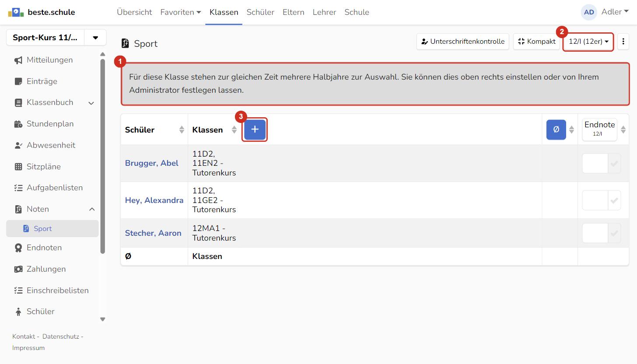Open Endnoten award icon in sidebar
637x364 pixels.
[18, 248]
